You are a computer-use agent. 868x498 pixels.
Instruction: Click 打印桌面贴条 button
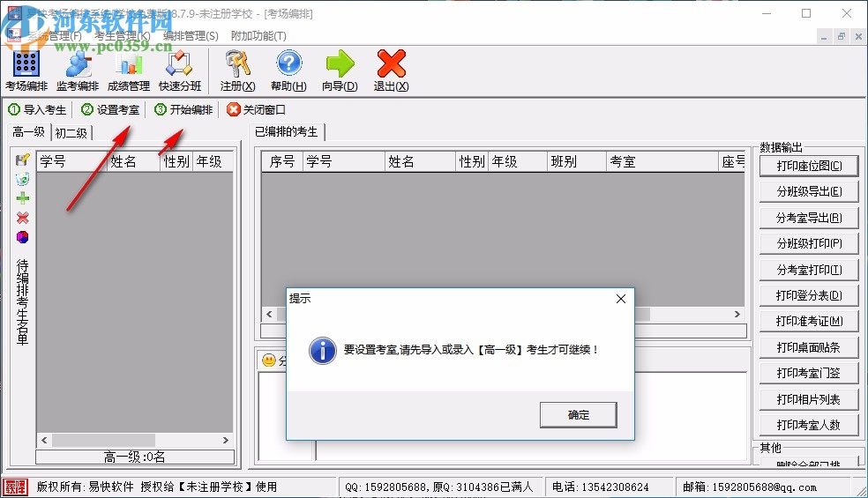809,347
